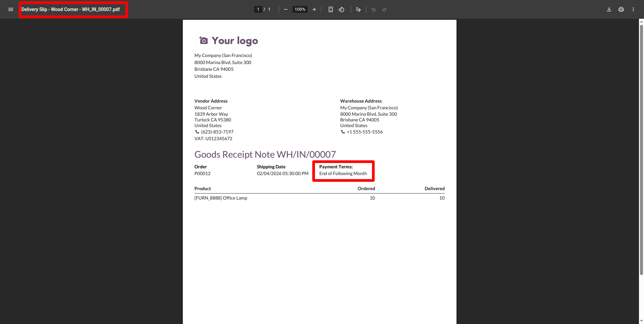This screenshot has height=324, width=644.
Task: Click the [FURN_8888] Office Lamp product row
Action: pyautogui.click(x=320, y=198)
